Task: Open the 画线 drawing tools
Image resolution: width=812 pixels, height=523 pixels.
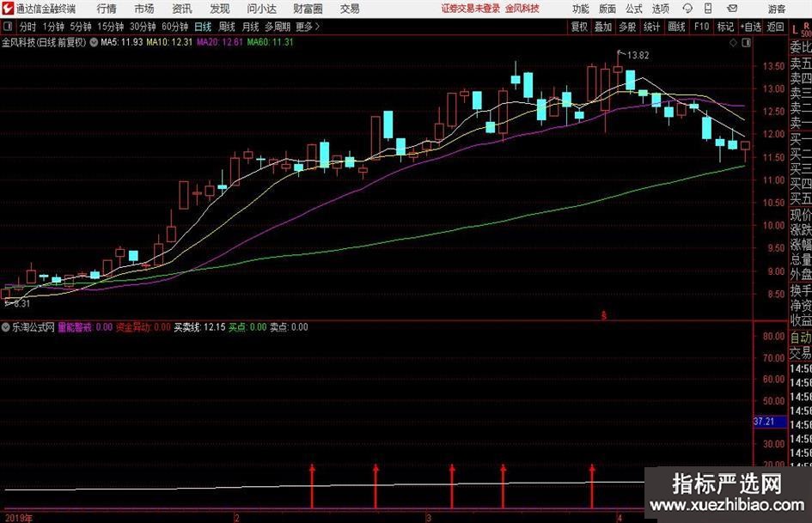Action: (x=676, y=27)
